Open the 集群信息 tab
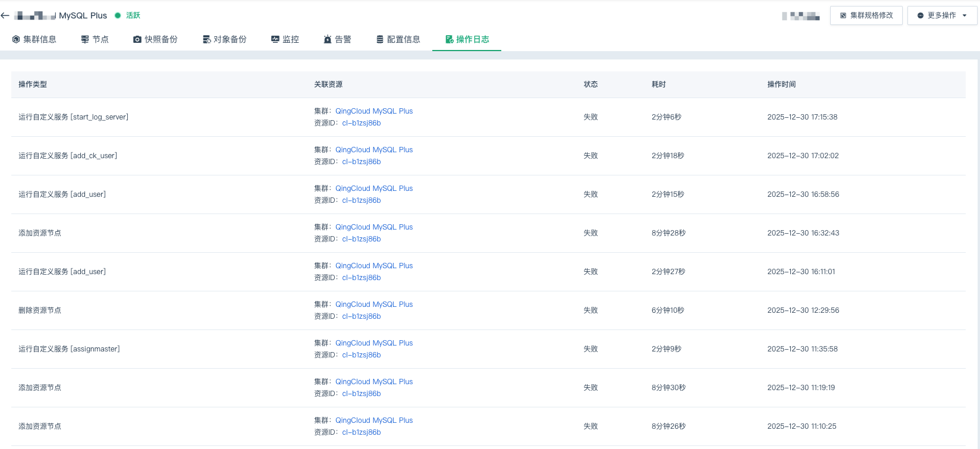The width and height of the screenshot is (980, 449). pyautogui.click(x=34, y=39)
